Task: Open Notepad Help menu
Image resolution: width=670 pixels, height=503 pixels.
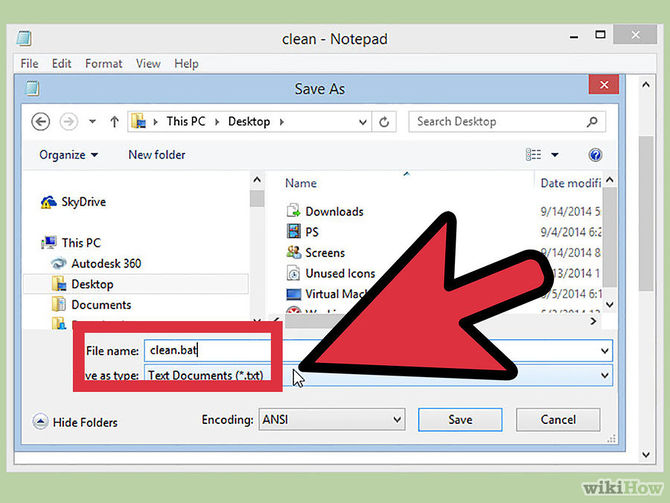Action: (186, 64)
